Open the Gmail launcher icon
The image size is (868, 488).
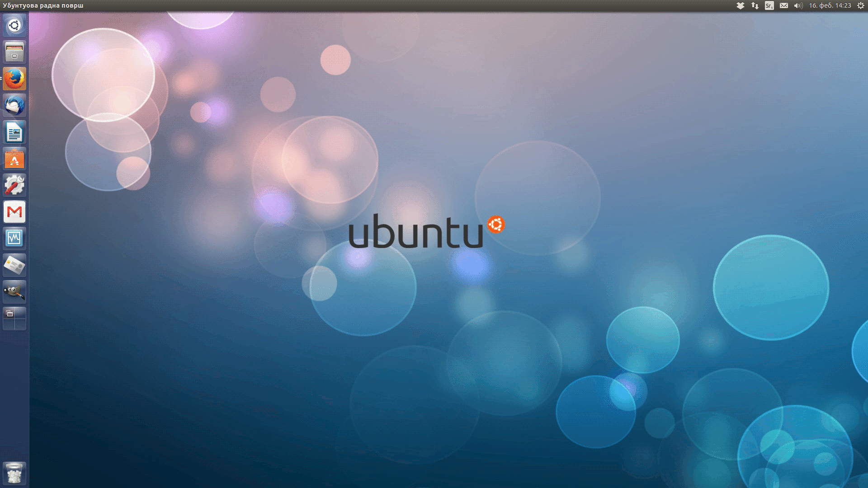click(14, 212)
